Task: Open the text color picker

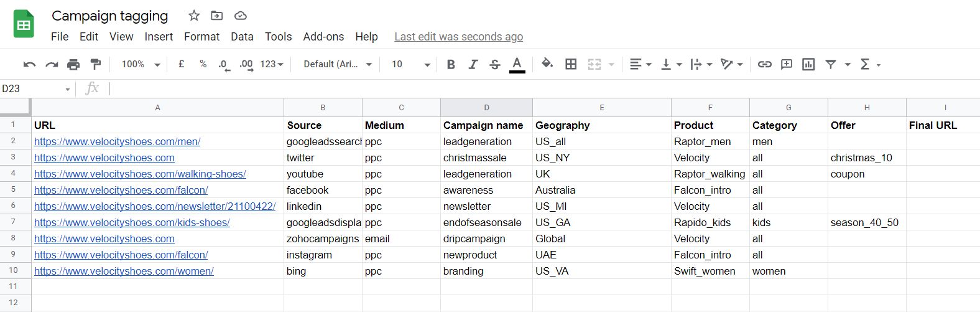Action: point(517,64)
